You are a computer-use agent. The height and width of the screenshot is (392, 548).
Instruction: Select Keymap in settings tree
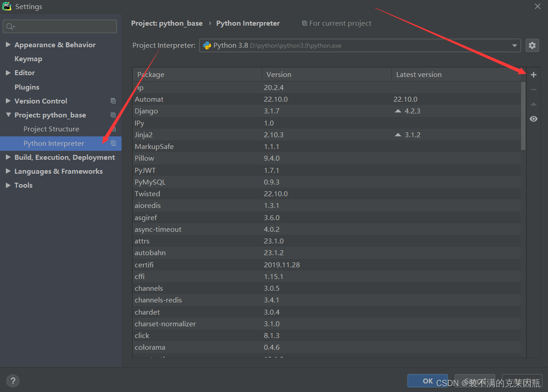click(x=28, y=59)
